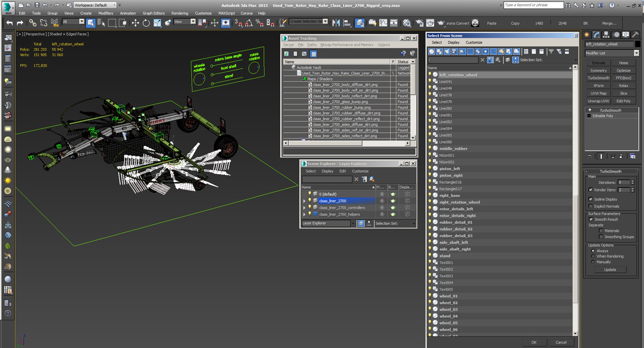Click the OK button in Select From Scene
This screenshot has height=348, width=644.
tap(534, 342)
